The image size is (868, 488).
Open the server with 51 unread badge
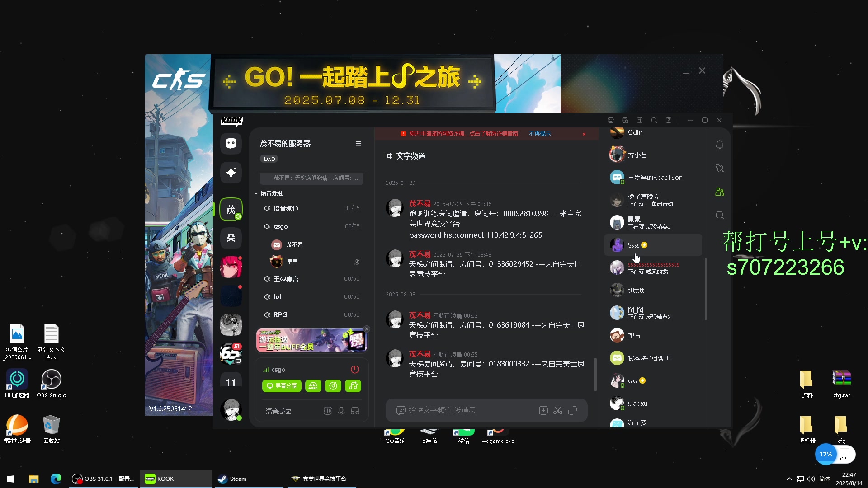coord(231,354)
